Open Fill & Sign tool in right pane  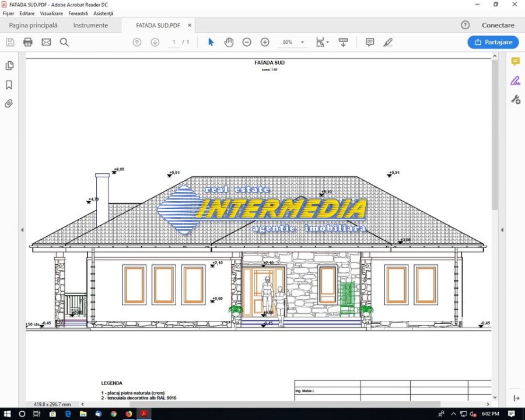coord(515,80)
